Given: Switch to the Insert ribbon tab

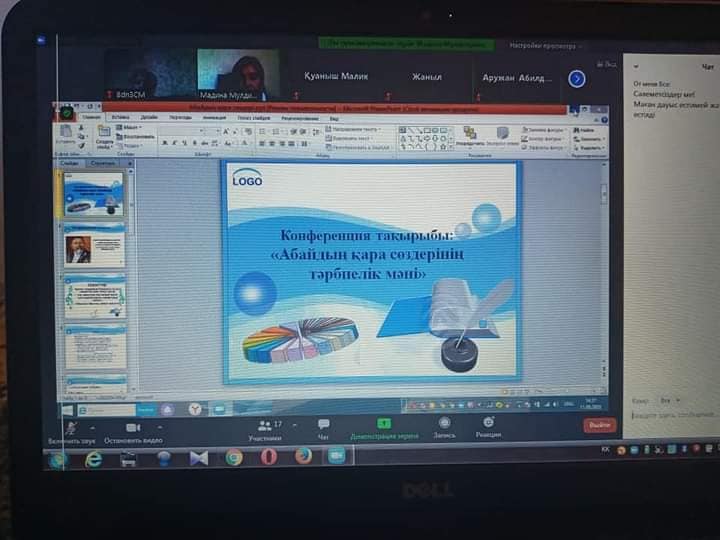Looking at the screenshot, I should click(x=120, y=117).
